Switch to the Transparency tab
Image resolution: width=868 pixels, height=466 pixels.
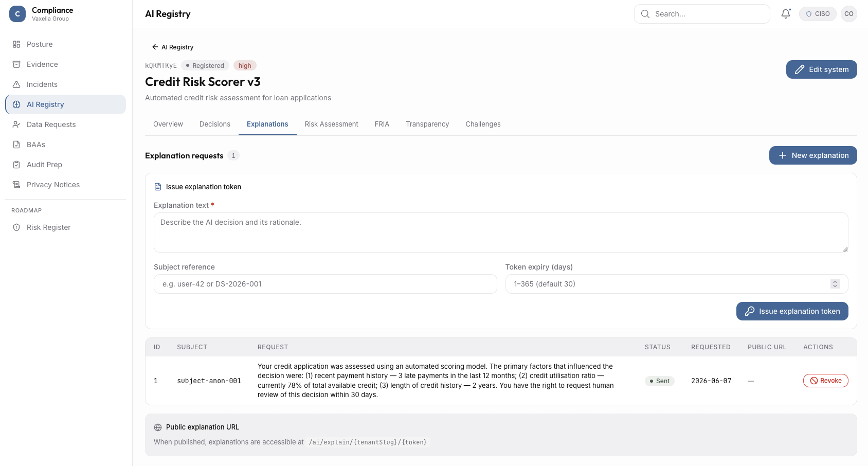pyautogui.click(x=427, y=124)
